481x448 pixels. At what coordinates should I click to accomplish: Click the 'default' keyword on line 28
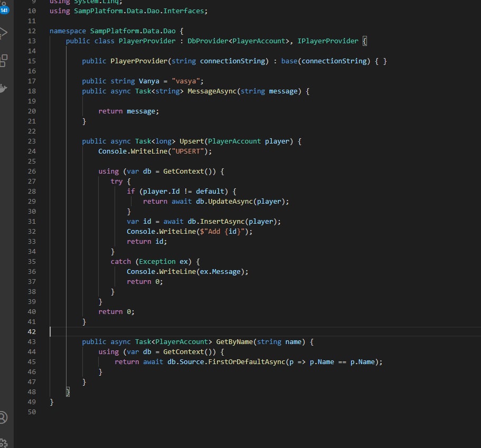pos(210,192)
